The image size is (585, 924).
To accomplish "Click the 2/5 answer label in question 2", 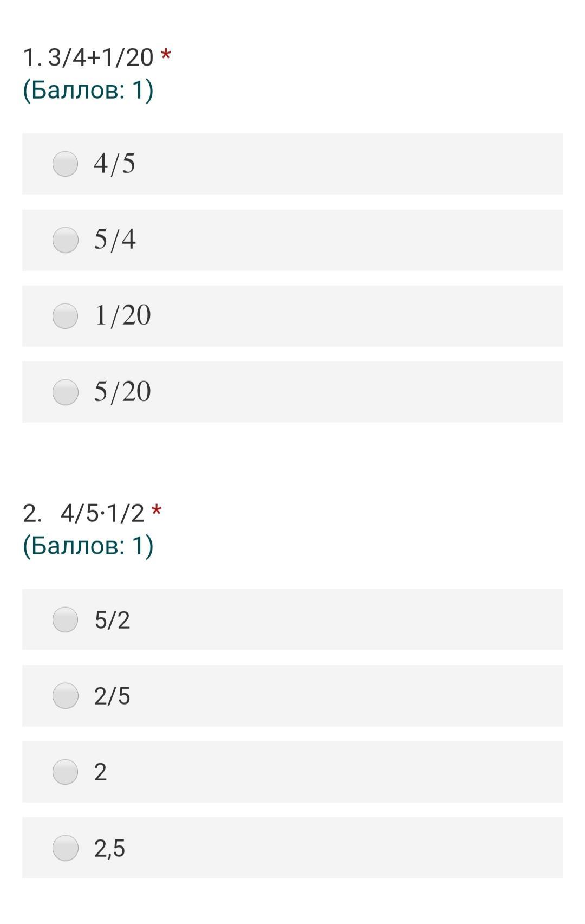I will 112,696.
